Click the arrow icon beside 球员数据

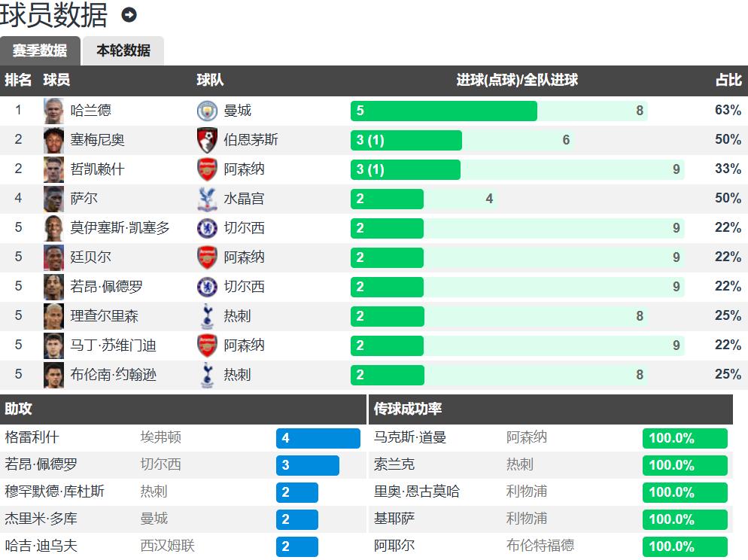pyautogui.click(x=129, y=14)
